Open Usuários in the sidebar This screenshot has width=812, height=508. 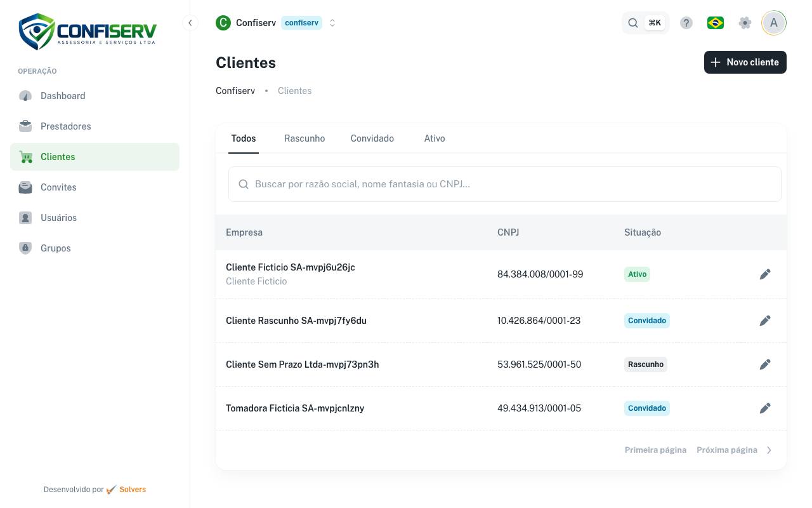pos(95,218)
